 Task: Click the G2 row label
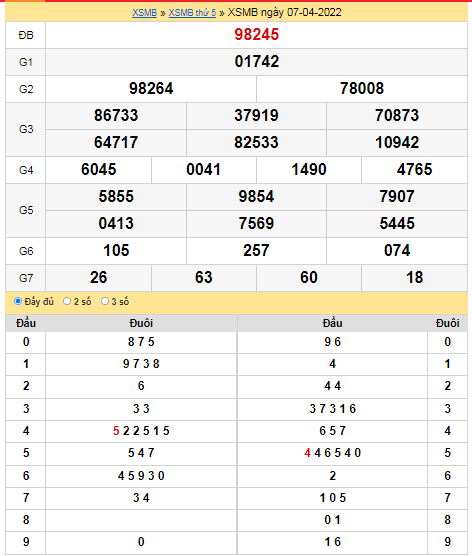(x=26, y=89)
